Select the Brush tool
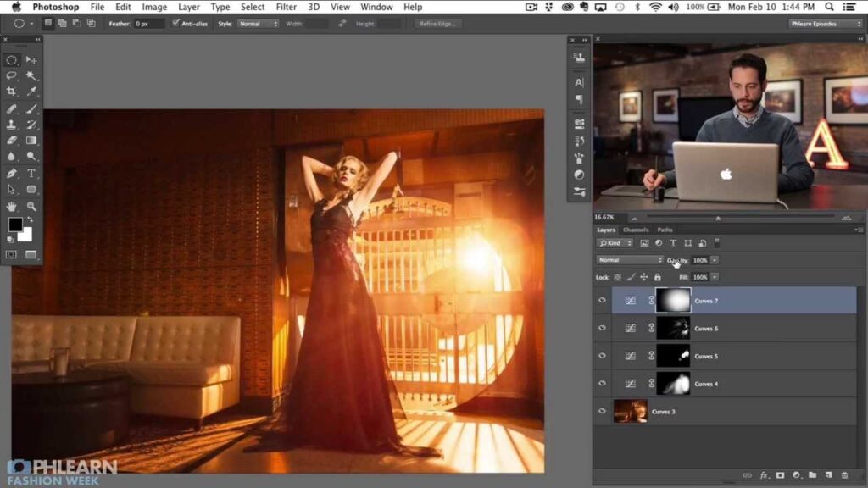Viewport: 868px width, 488px height. pos(31,108)
